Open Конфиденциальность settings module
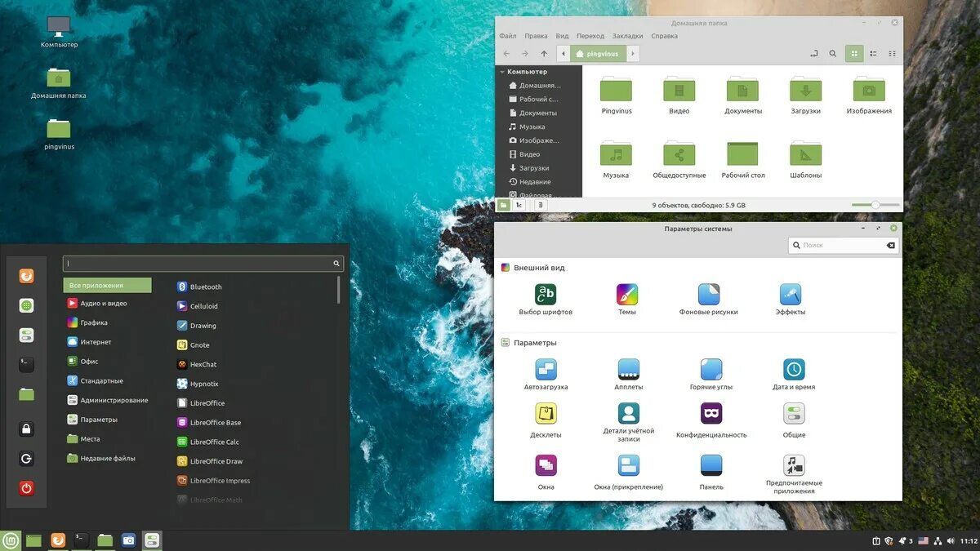The height and width of the screenshot is (551, 980). [711, 421]
